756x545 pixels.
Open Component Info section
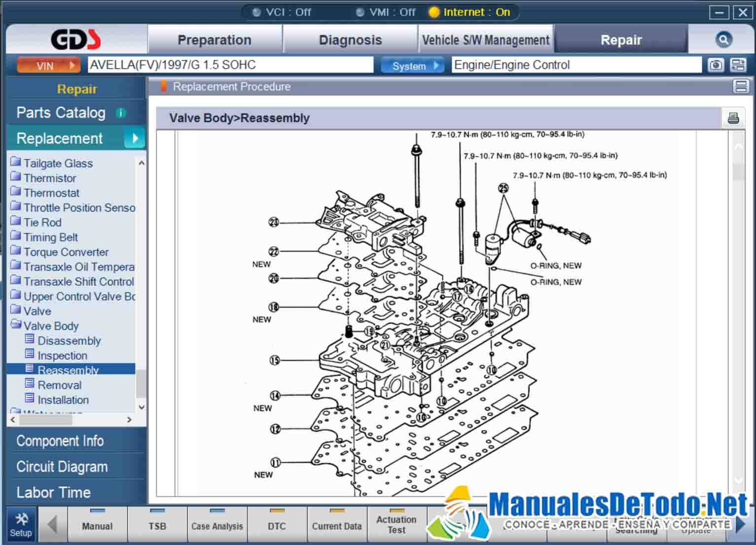pyautogui.click(x=60, y=441)
